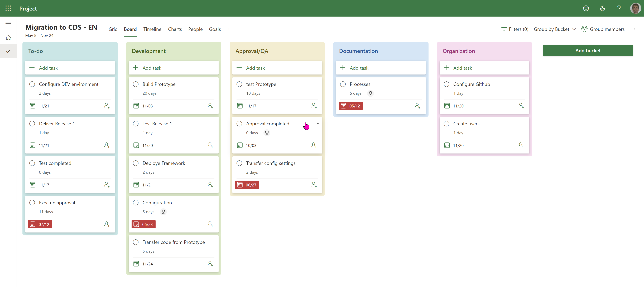644x287 pixels.
Task: Mark Test completed as done
Action: point(32,163)
